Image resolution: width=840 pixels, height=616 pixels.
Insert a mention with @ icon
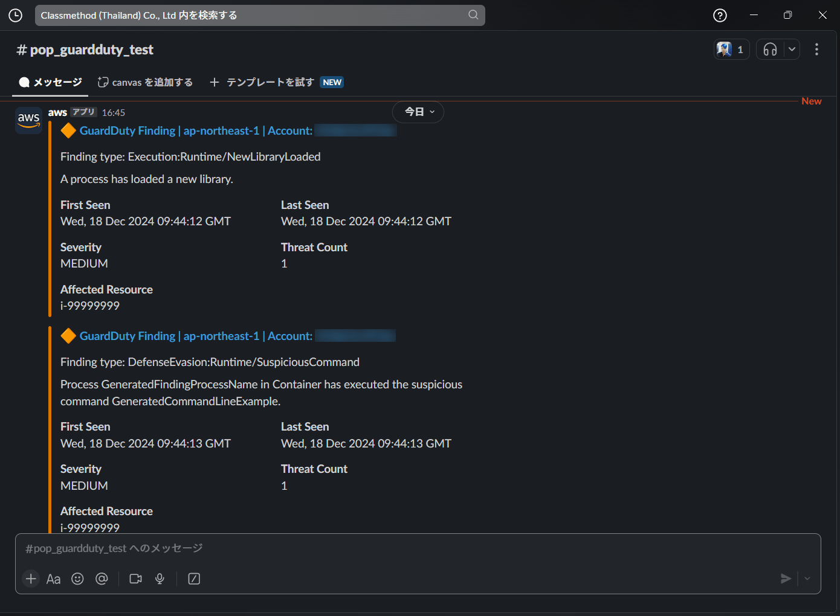(x=102, y=579)
